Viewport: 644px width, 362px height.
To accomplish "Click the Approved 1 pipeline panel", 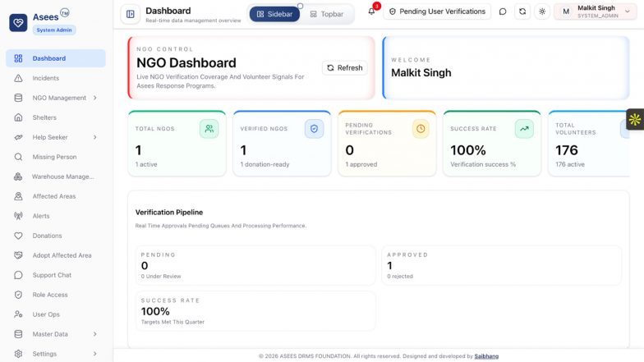I will coord(501,265).
